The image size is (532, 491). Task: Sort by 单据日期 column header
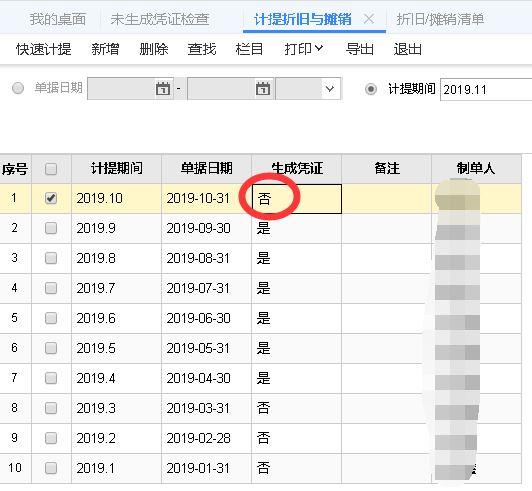(x=207, y=169)
